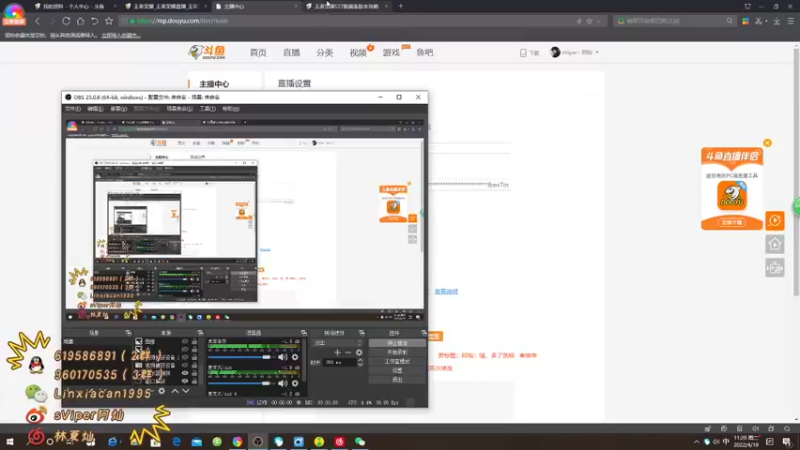
Task: Click 退出 button in OBS controls
Action: [x=397, y=380]
